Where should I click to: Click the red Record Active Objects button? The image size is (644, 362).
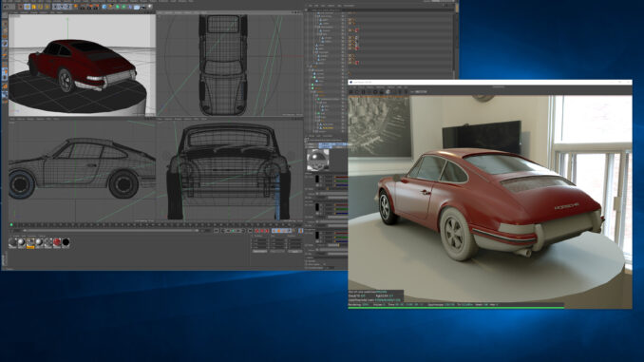(256, 231)
